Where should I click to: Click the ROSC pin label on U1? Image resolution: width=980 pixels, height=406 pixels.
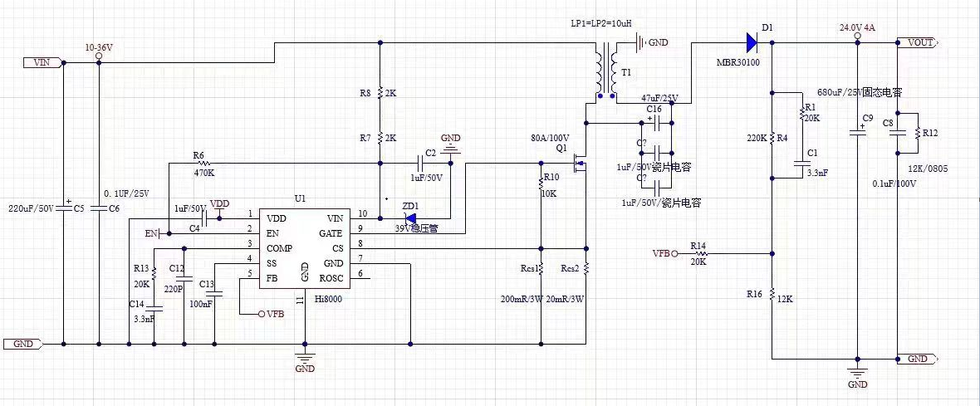tap(331, 278)
